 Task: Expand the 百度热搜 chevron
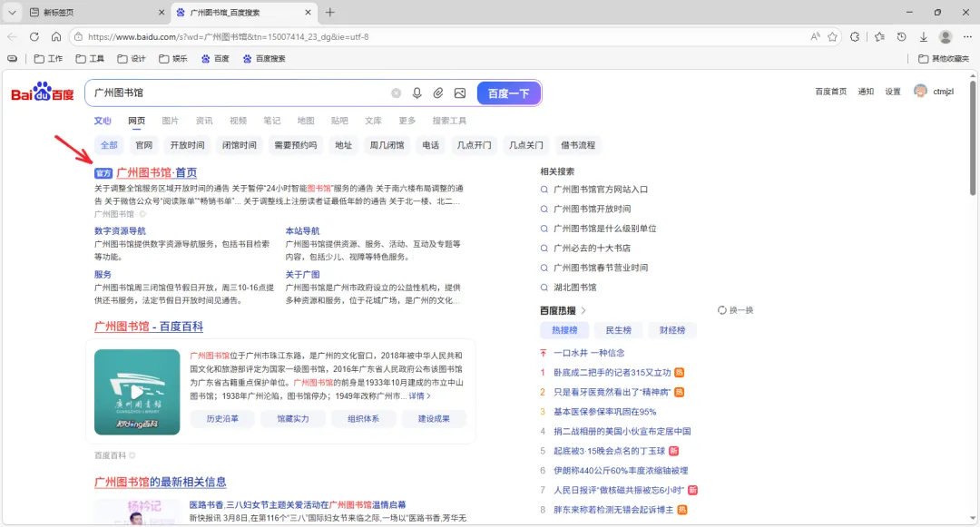coord(583,310)
